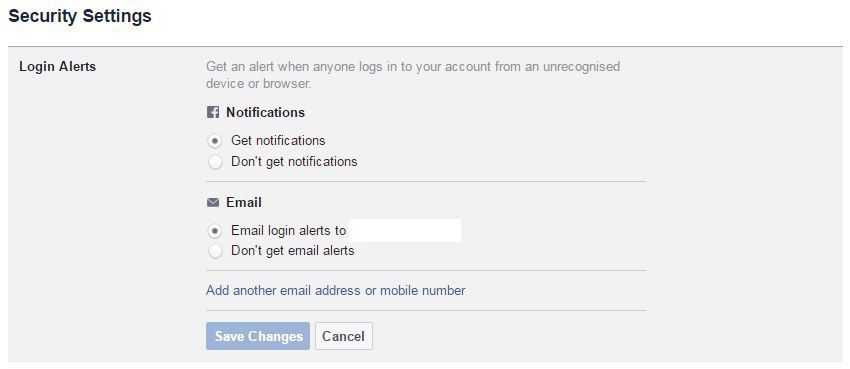Open Add another email address or mobile number
The width and height of the screenshot is (850, 369).
click(x=336, y=290)
